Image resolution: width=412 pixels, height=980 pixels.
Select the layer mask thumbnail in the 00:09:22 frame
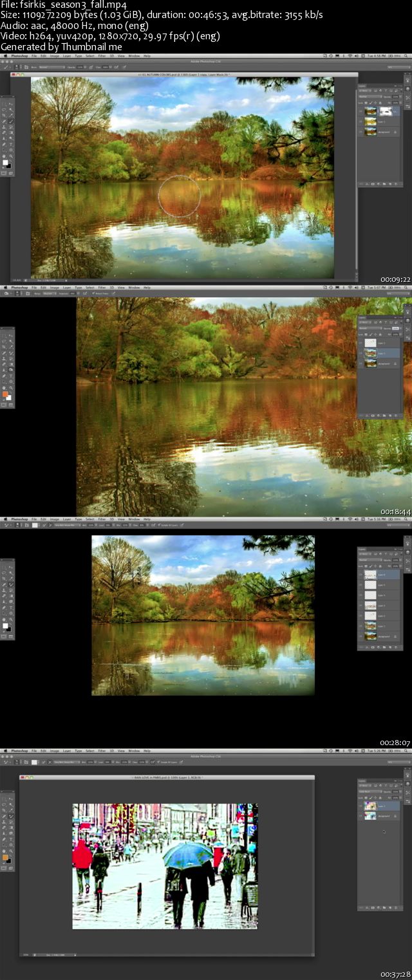tap(387, 111)
